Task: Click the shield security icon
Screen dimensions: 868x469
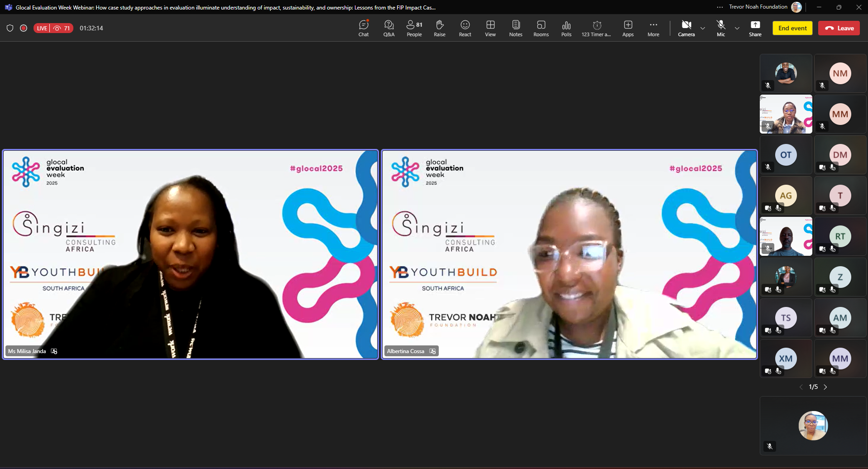Action: (10, 28)
